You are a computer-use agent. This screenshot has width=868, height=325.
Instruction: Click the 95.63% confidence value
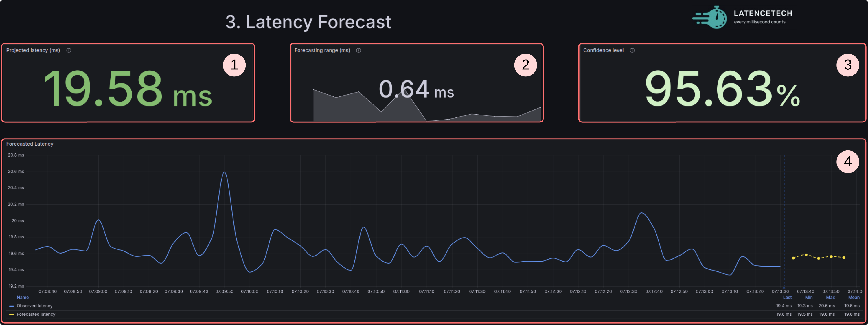click(722, 89)
